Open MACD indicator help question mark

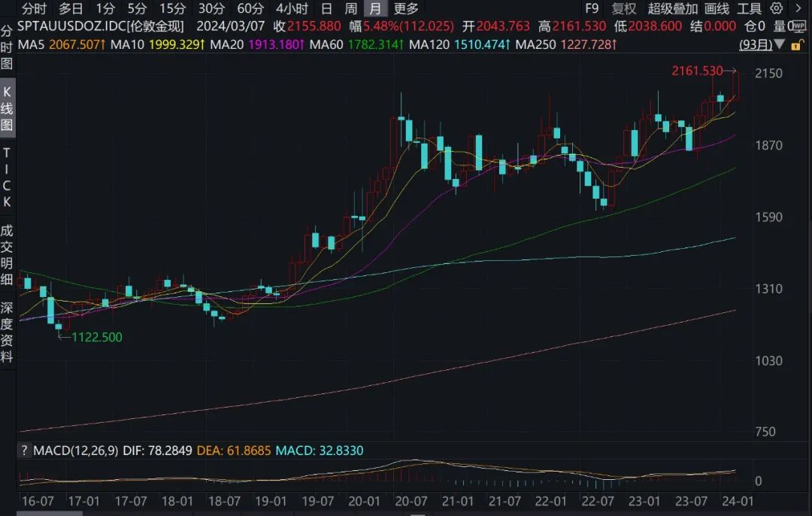click(x=24, y=451)
